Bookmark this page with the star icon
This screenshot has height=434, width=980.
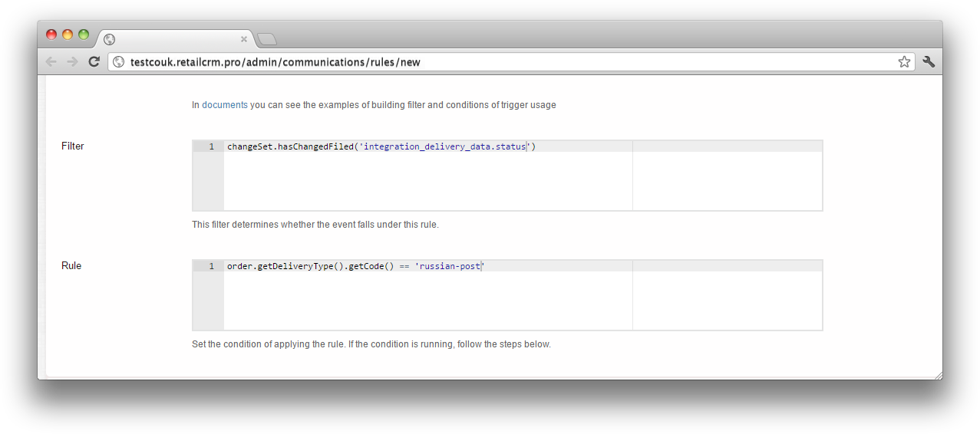[904, 62]
